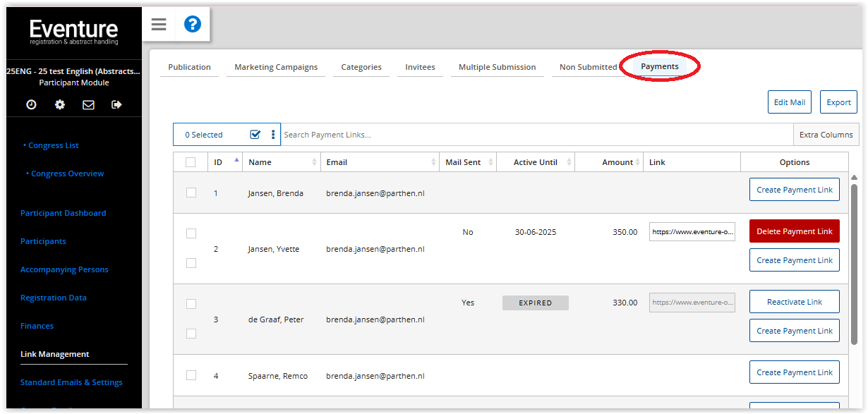Image resolution: width=868 pixels, height=414 pixels.
Task: Open Participant Dashboard in the sidebar
Action: [64, 213]
